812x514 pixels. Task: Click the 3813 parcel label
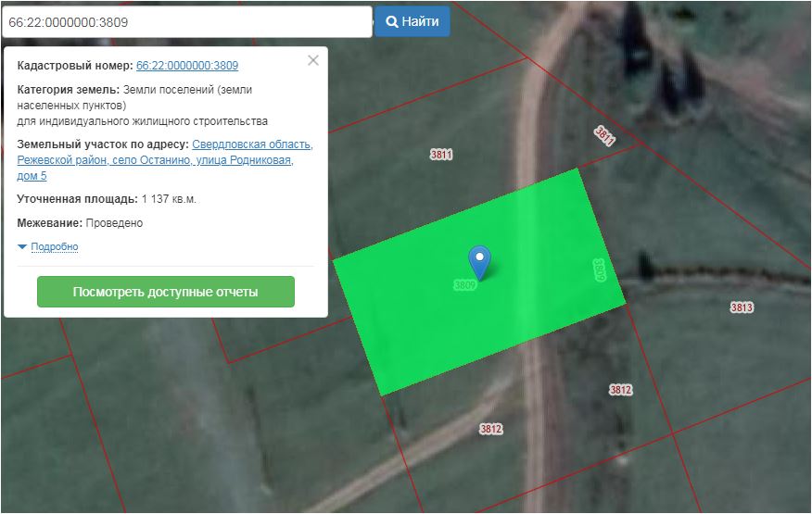tap(742, 307)
